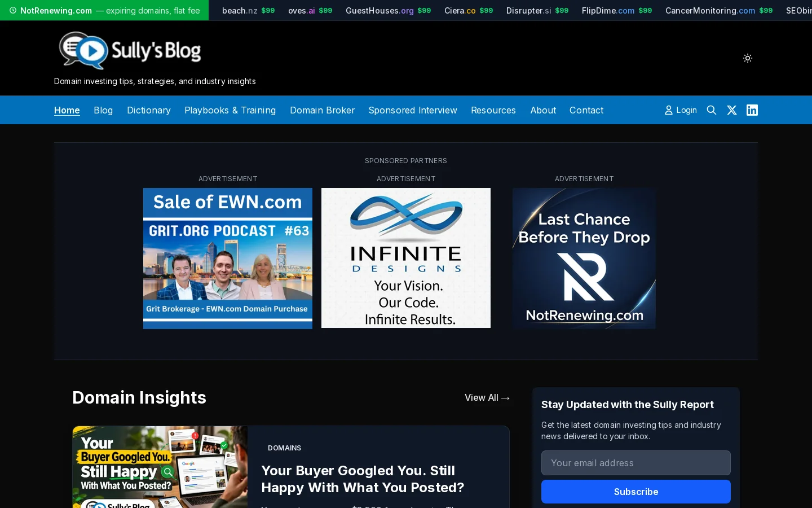Screen dimensions: 812x508
Task: Go to the Home menu item
Action: [x=67, y=110]
